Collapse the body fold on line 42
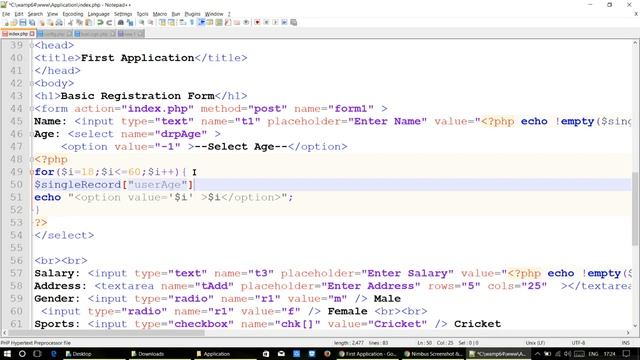This screenshot has width=640, height=360. tap(31, 83)
